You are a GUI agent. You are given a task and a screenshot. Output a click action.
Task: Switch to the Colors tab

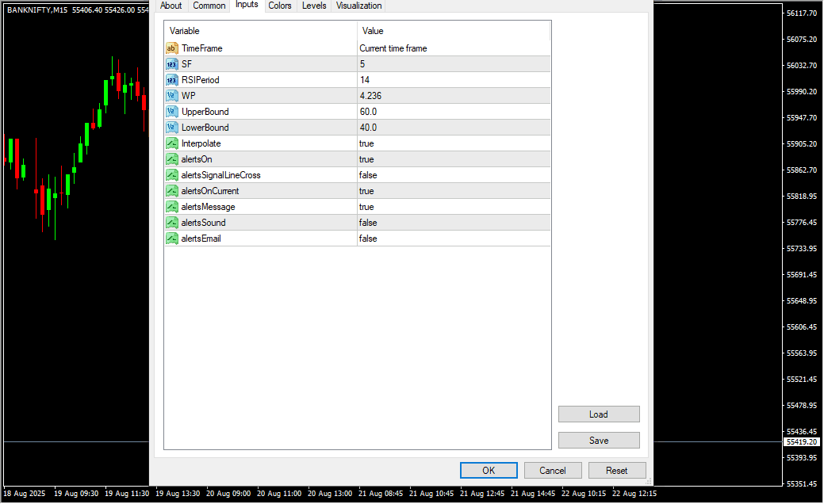[x=279, y=6]
